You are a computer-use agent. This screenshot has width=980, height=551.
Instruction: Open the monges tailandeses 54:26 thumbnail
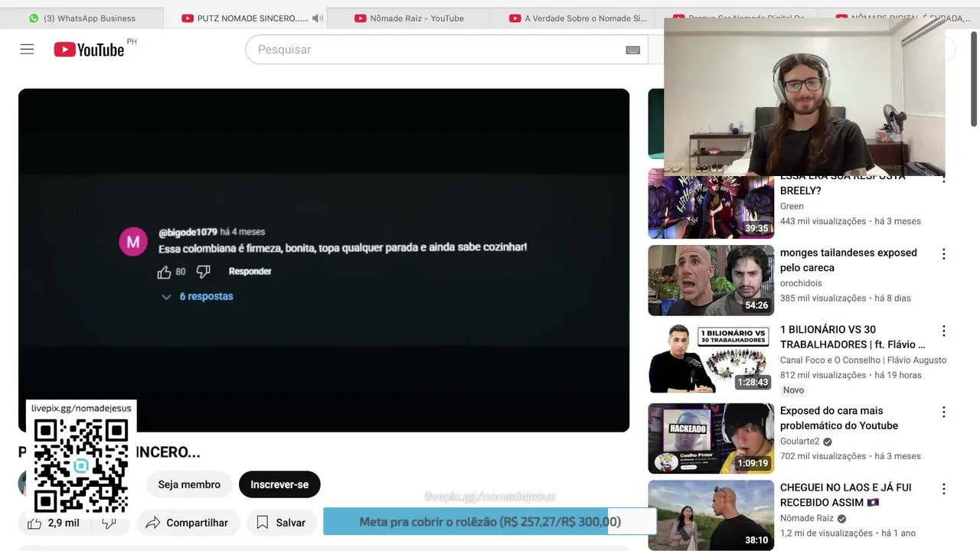point(710,280)
